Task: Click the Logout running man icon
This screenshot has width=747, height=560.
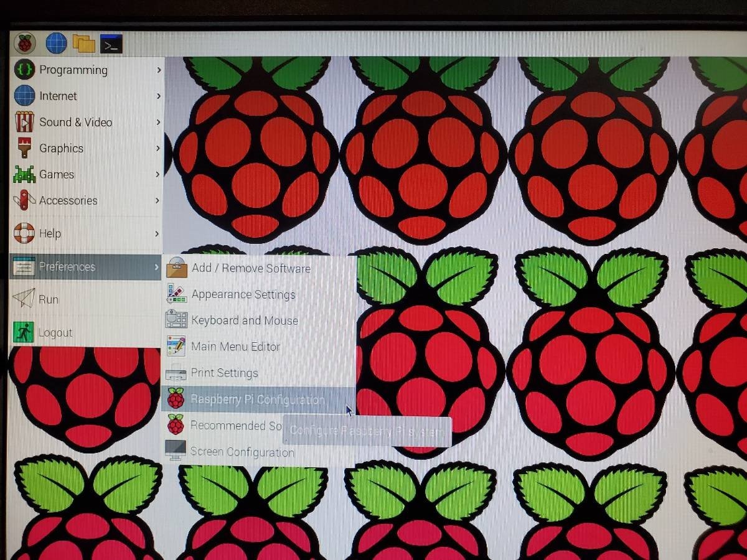Action: pyautogui.click(x=24, y=332)
